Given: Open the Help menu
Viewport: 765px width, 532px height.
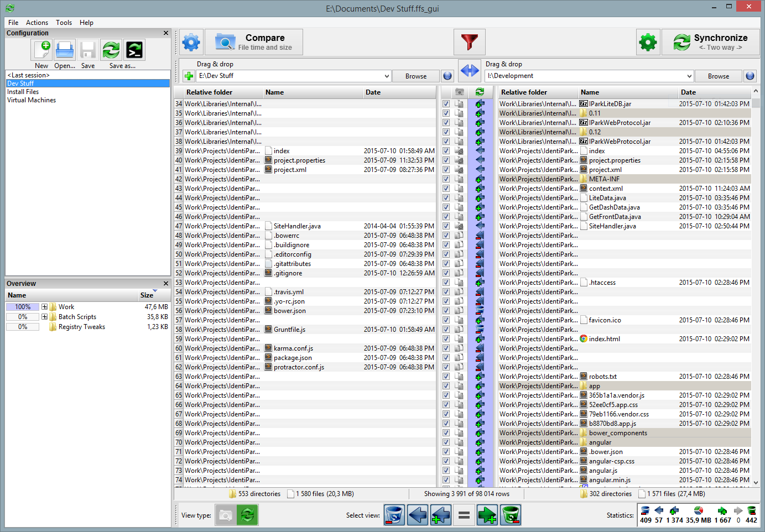Looking at the screenshot, I should pos(86,23).
